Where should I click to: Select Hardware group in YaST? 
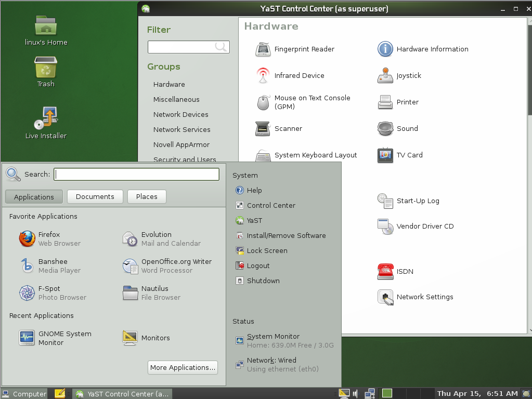pyautogui.click(x=169, y=84)
